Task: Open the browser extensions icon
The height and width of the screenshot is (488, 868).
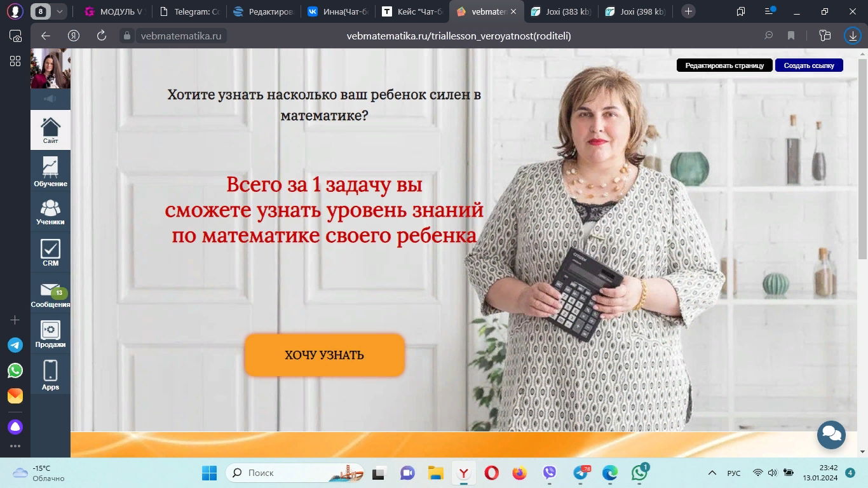Action: pyautogui.click(x=825, y=36)
